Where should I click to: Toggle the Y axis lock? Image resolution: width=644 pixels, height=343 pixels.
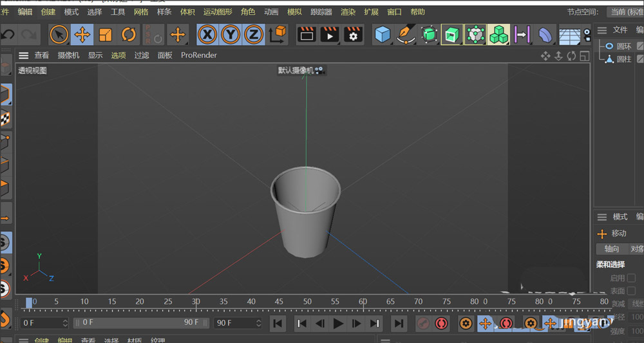pos(231,34)
